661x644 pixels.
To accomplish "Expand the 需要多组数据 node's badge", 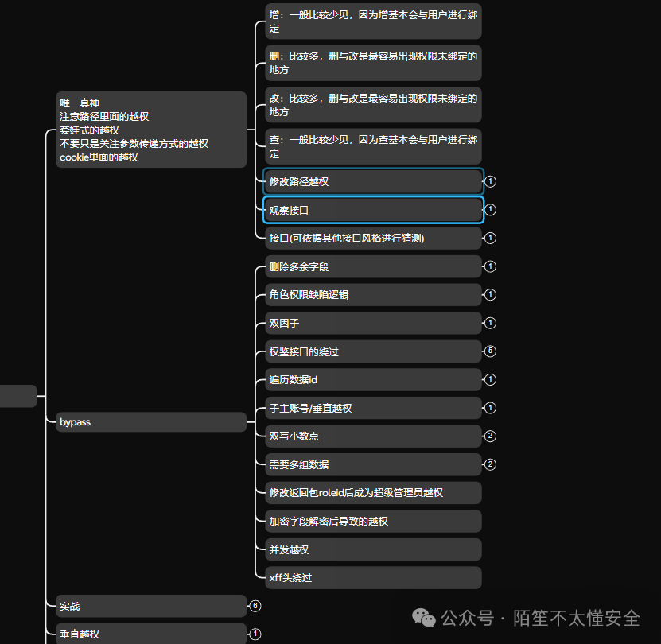I will click(489, 464).
